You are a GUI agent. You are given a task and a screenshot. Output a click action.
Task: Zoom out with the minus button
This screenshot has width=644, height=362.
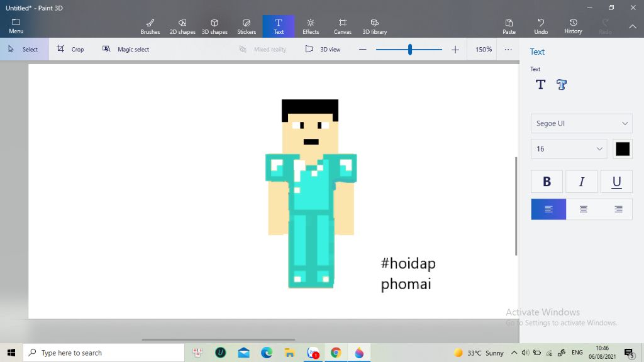[x=362, y=49]
